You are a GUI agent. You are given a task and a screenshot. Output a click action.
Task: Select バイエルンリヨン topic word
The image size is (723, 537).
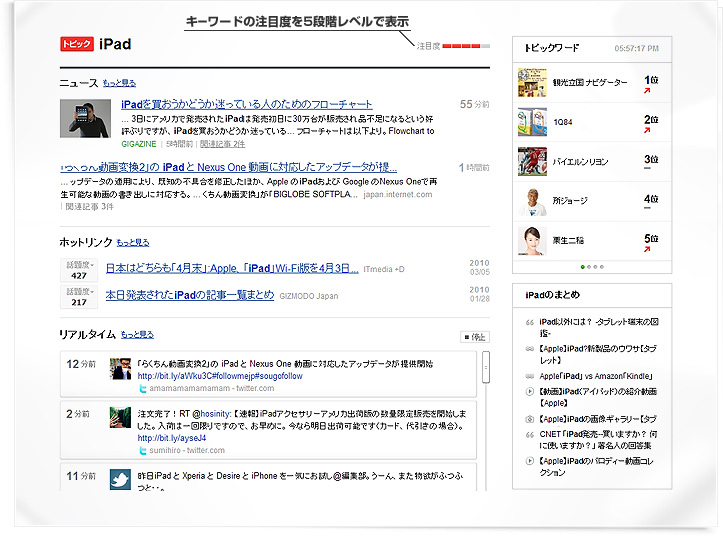580,162
